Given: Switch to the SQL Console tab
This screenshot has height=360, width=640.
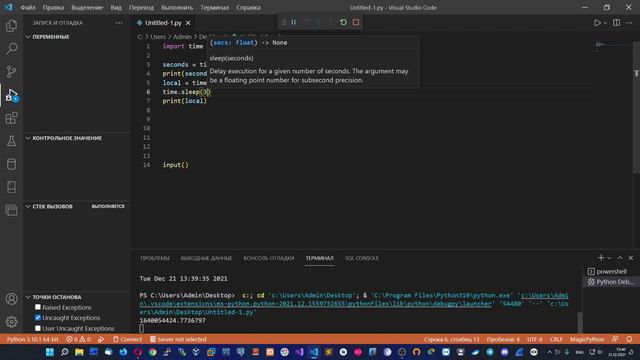Looking at the screenshot, I should point(362,258).
